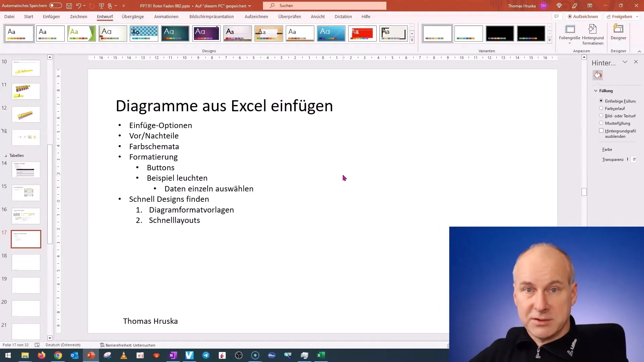Switch to the Animationen tab
644x362 pixels.
coord(166,16)
